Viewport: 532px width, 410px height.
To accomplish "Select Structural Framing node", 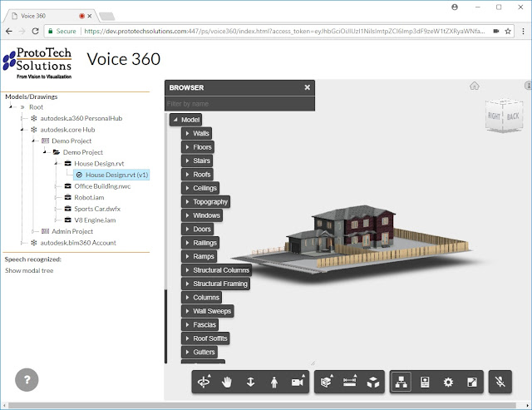I will pyautogui.click(x=216, y=284).
